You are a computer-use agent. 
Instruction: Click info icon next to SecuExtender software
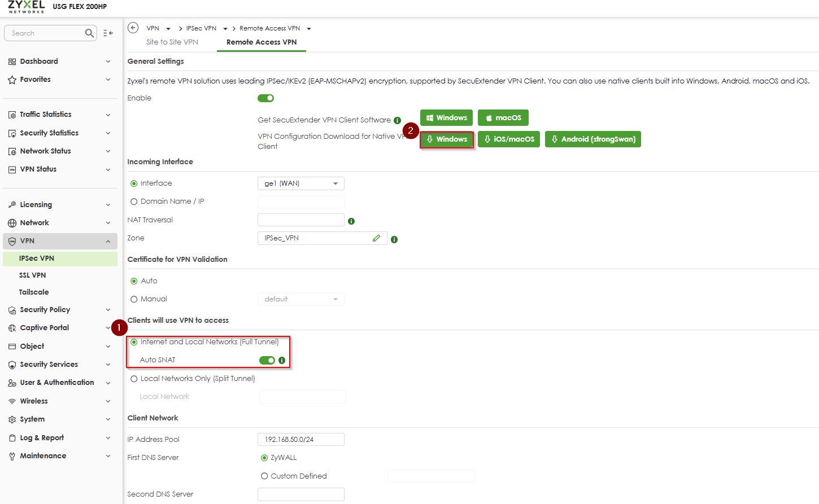click(x=397, y=120)
